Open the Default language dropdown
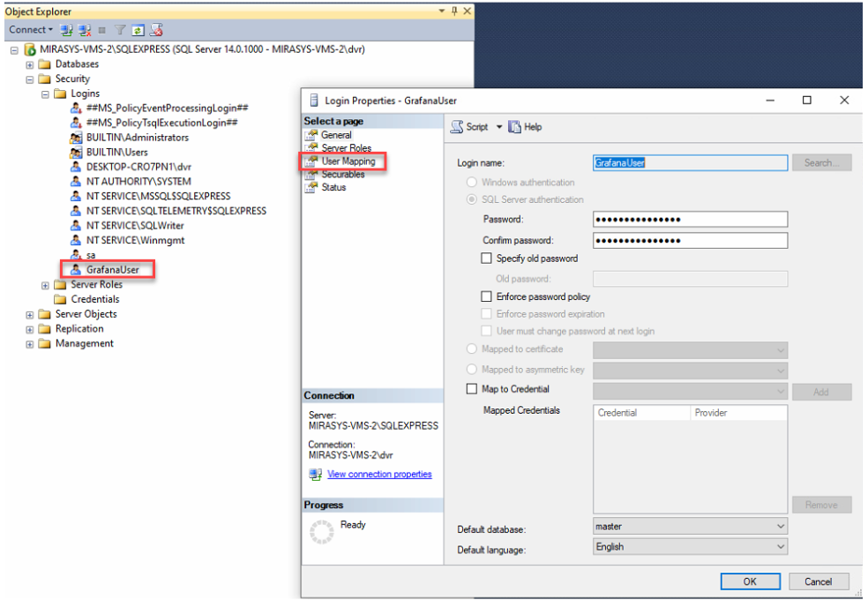The image size is (868, 600). (x=780, y=547)
